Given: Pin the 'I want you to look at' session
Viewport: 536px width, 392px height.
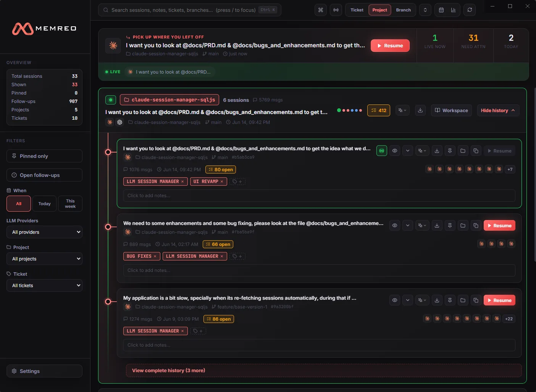Looking at the screenshot, I should tap(450, 151).
